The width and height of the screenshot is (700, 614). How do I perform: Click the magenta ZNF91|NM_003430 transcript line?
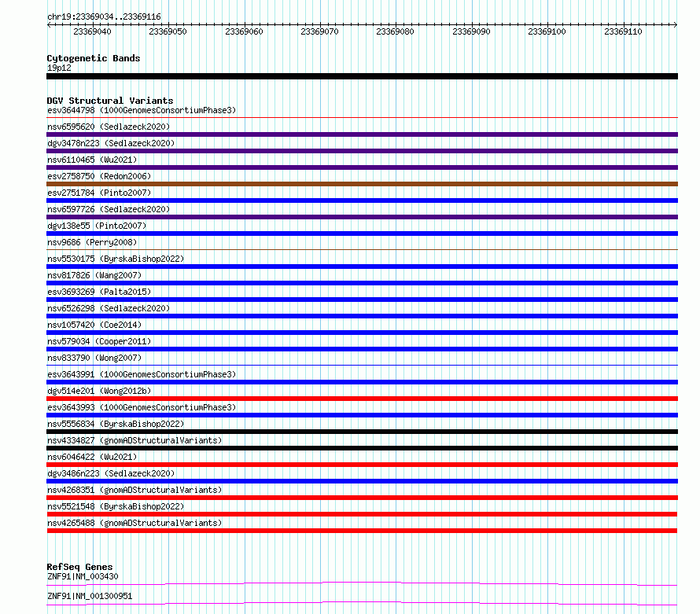point(362,583)
